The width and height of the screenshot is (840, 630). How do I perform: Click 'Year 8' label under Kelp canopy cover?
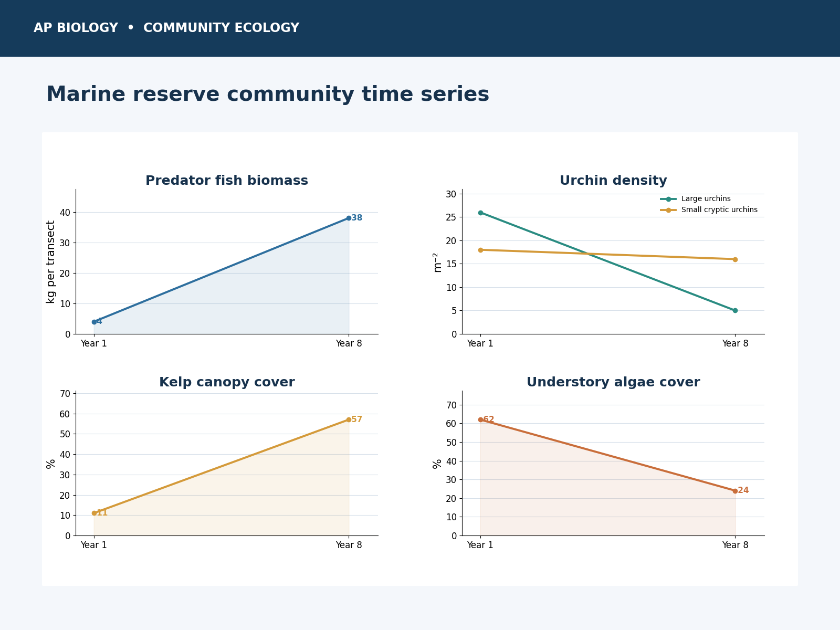pos(349,545)
